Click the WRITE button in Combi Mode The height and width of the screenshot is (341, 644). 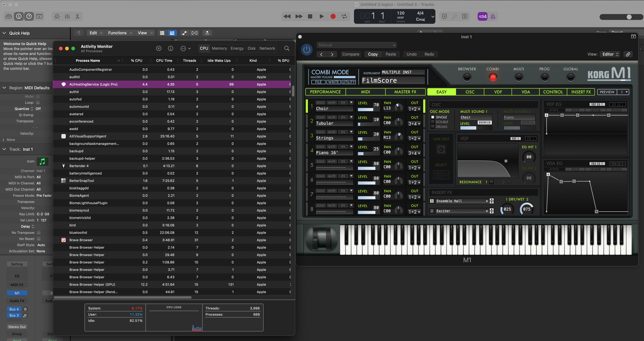click(333, 82)
